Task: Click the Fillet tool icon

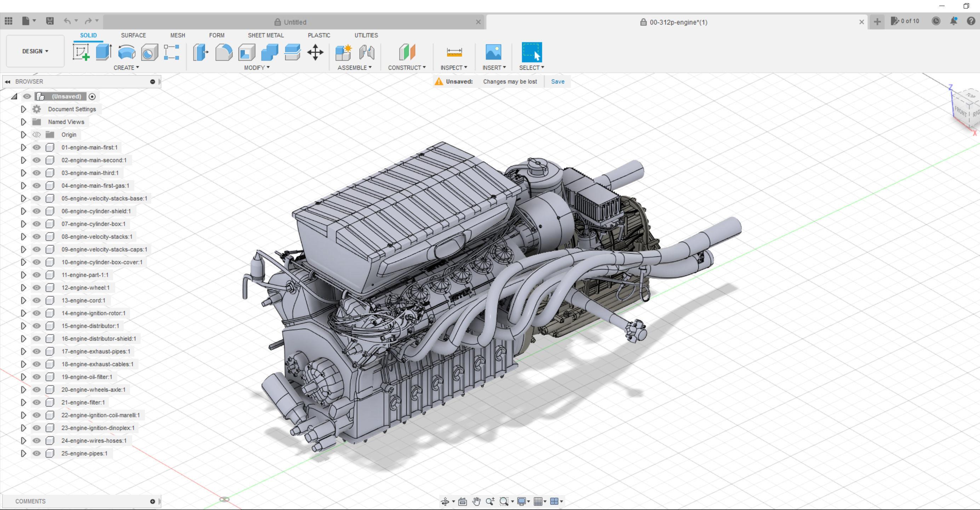Action: pyautogui.click(x=224, y=52)
